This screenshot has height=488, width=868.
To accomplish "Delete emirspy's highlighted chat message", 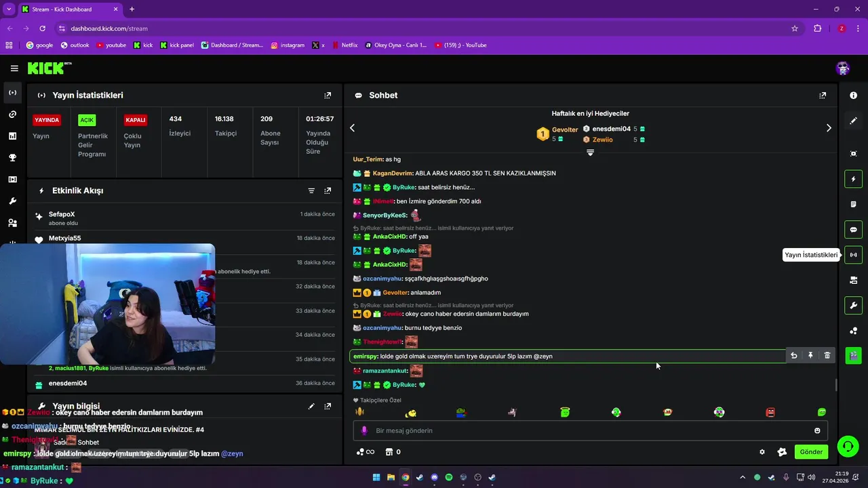I will [x=827, y=356].
